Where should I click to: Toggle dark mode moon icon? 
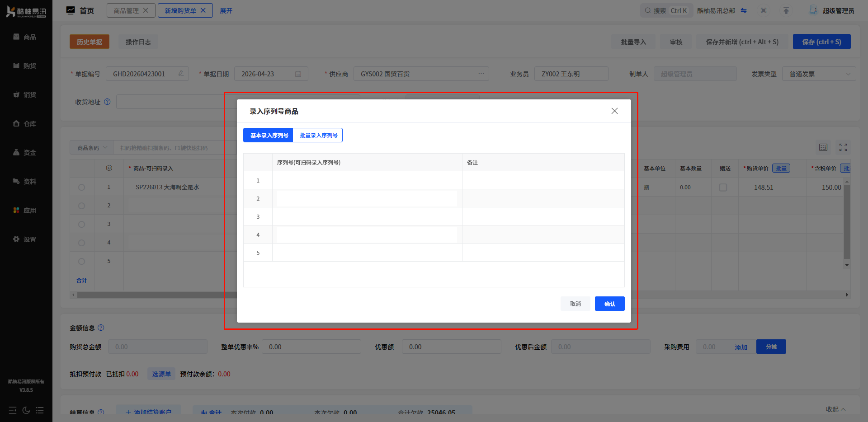point(26,410)
